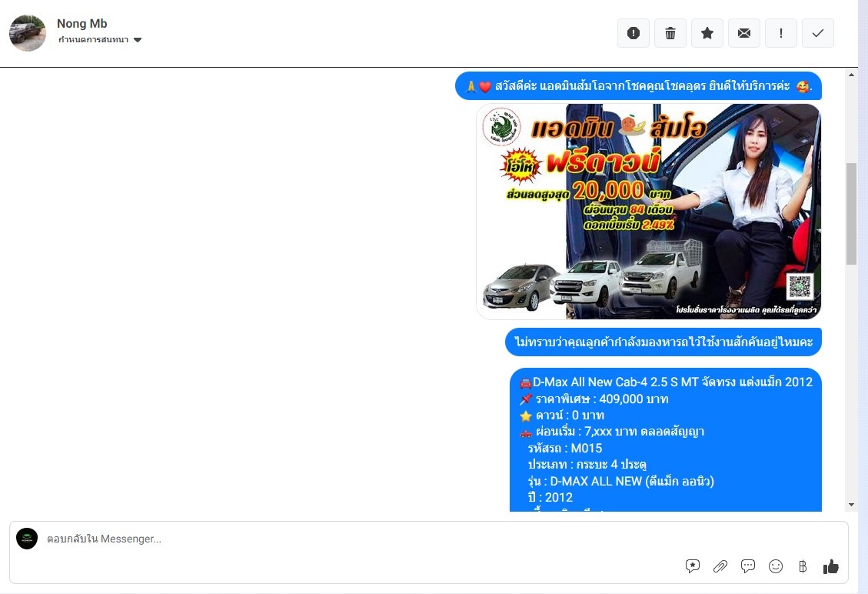868x594 pixels.
Task: Mark conversation as spam with exclamation-circle icon
Action: 634,33
